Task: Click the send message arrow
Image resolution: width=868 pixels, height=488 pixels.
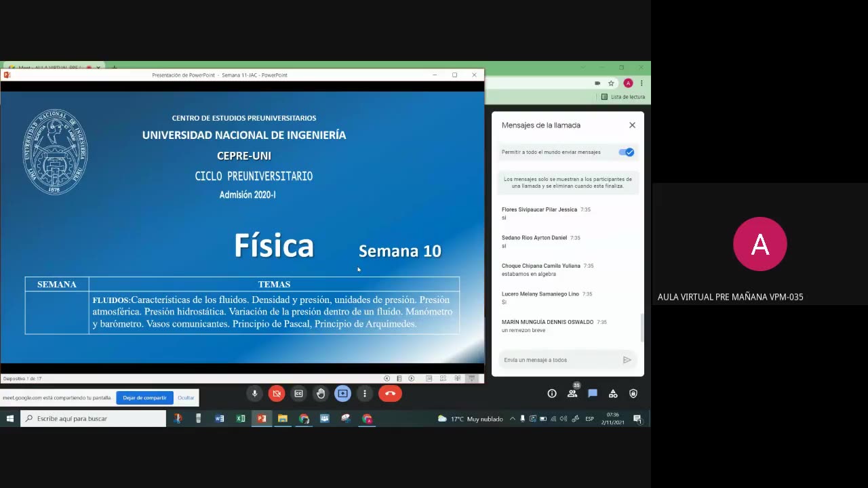Action: pos(627,360)
